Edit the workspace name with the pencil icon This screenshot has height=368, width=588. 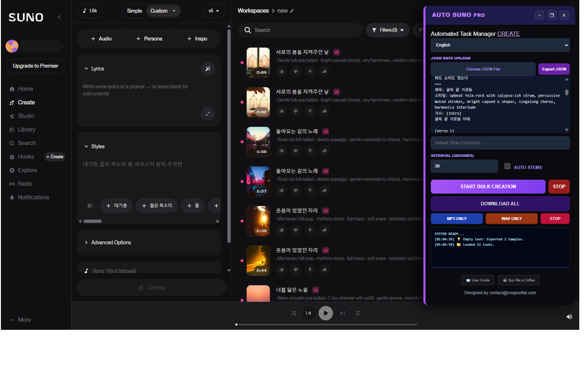292,11
